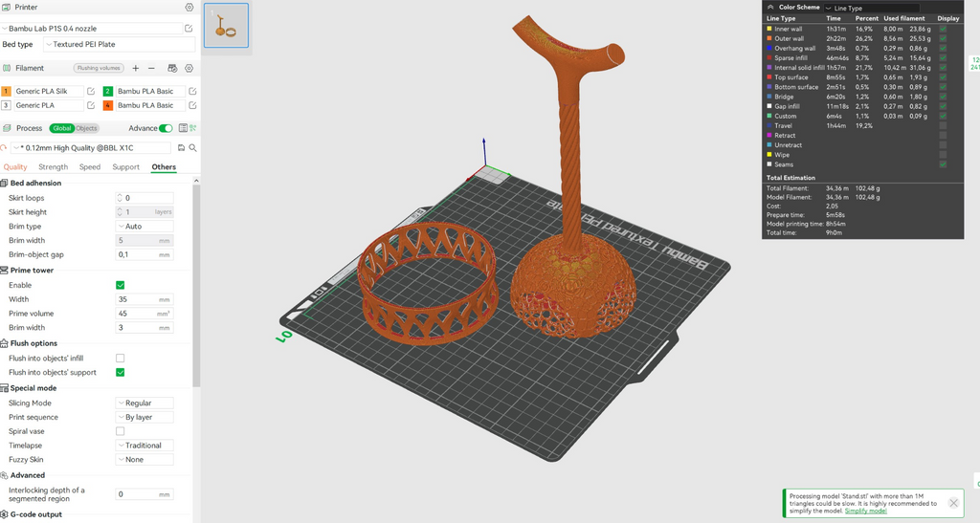Search process settings with magnifier icon
Viewport: 980px width, 523px height.
click(x=192, y=148)
